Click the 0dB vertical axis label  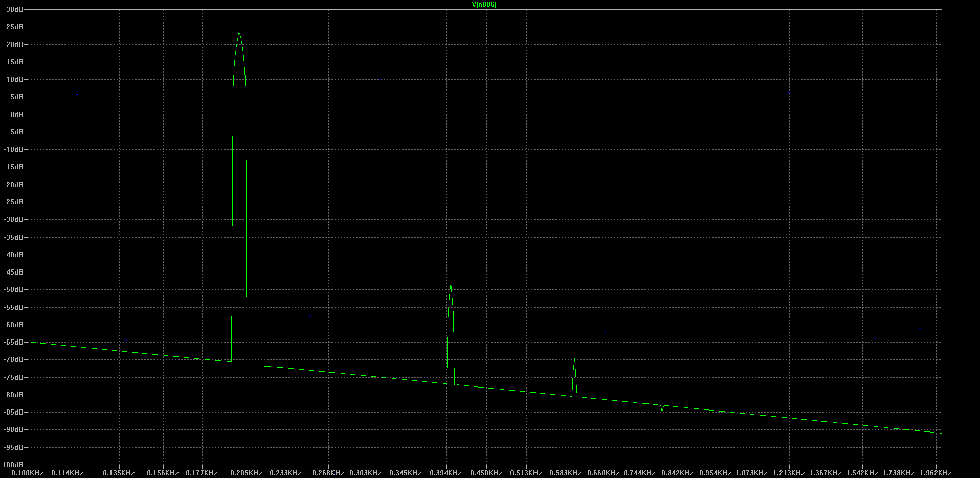coord(16,115)
